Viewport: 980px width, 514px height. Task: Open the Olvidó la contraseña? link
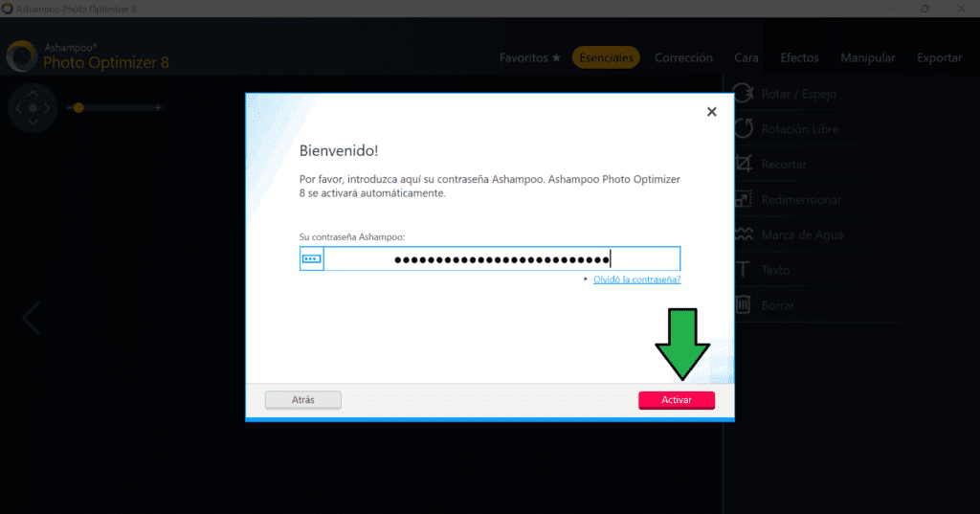tap(636, 279)
